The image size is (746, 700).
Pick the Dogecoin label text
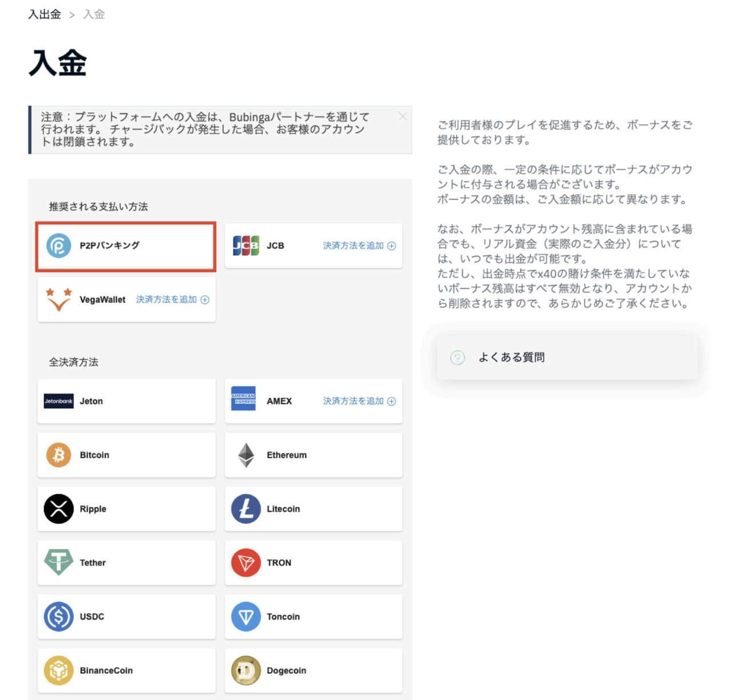click(x=287, y=670)
